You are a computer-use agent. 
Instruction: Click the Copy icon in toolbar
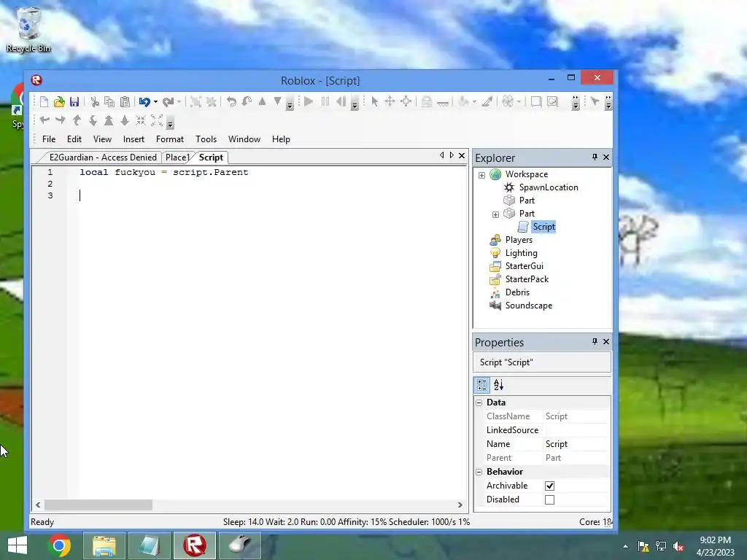(109, 101)
